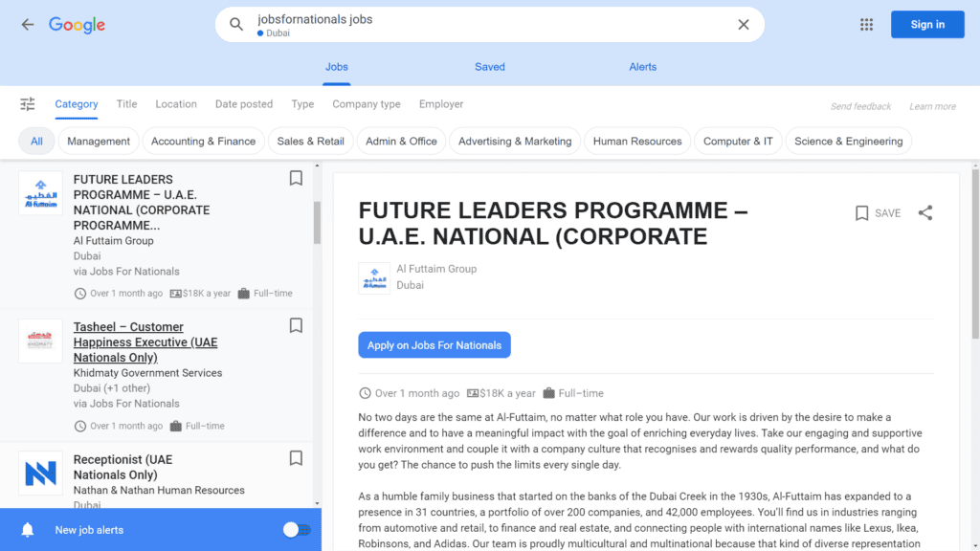Image resolution: width=980 pixels, height=551 pixels.
Task: Open the Learn more link
Action: (x=932, y=106)
